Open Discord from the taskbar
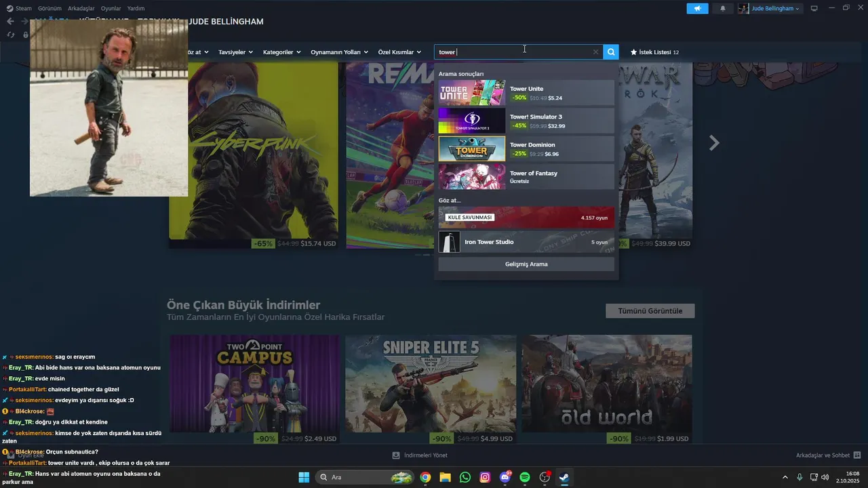Viewport: 868px width, 488px height. point(505,477)
